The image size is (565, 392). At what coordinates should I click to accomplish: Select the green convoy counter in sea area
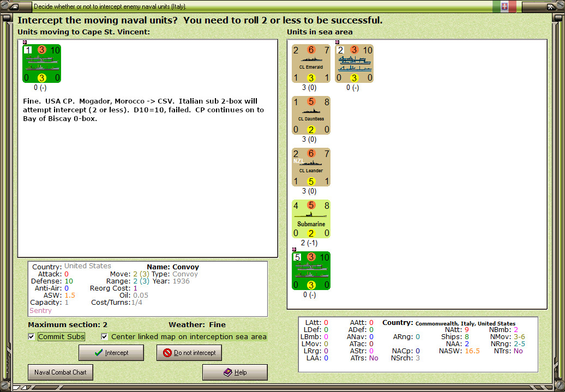point(311,270)
